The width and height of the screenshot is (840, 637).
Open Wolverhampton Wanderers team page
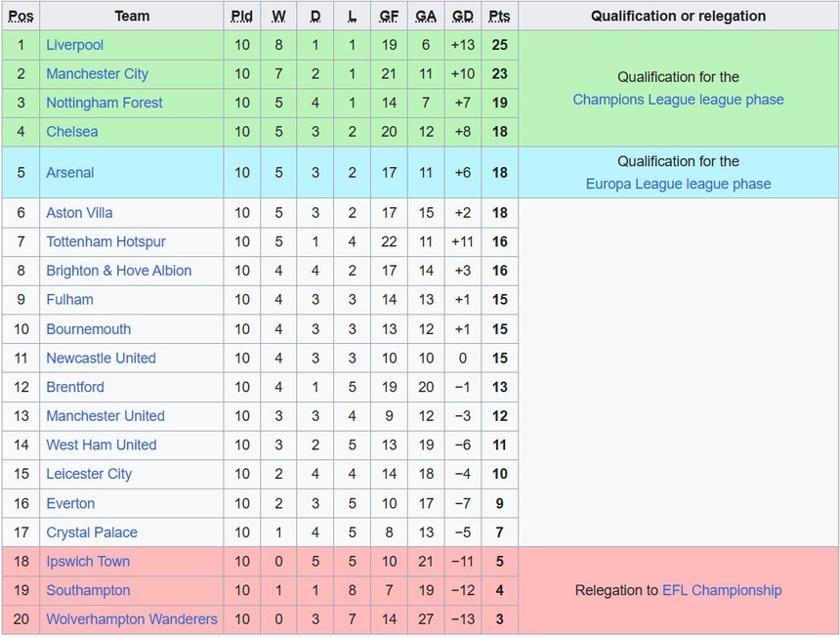[x=132, y=619]
